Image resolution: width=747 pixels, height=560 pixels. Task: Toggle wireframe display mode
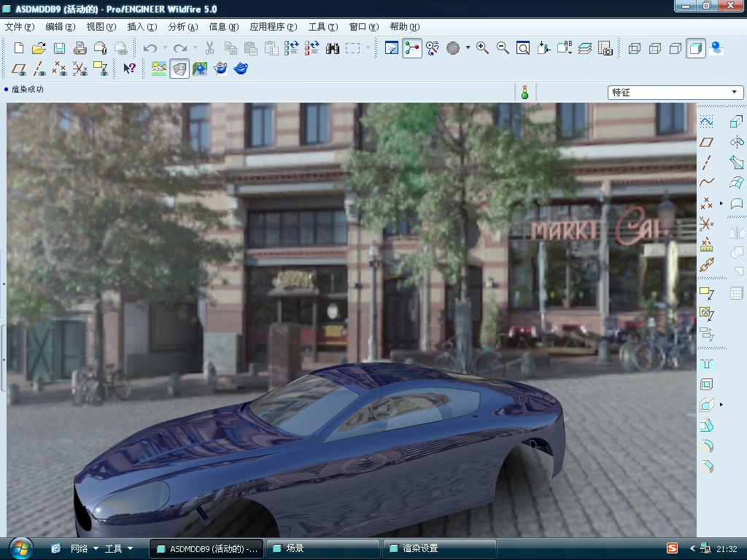point(635,48)
